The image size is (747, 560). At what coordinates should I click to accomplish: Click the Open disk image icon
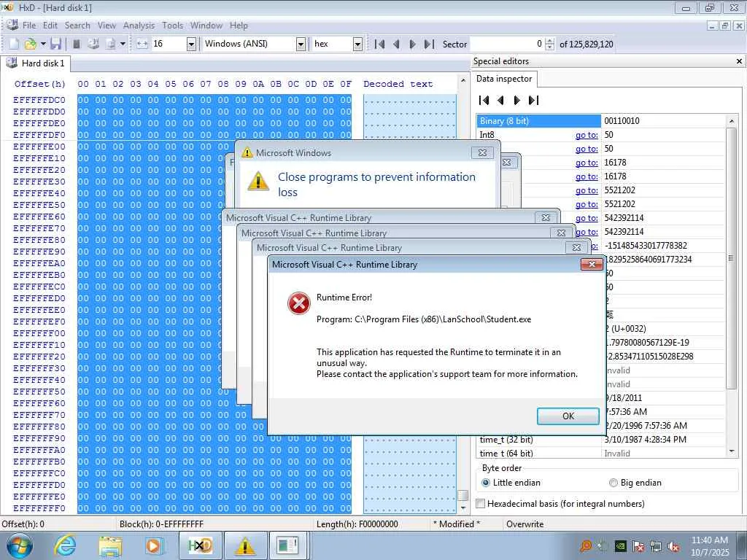pyautogui.click(x=111, y=44)
